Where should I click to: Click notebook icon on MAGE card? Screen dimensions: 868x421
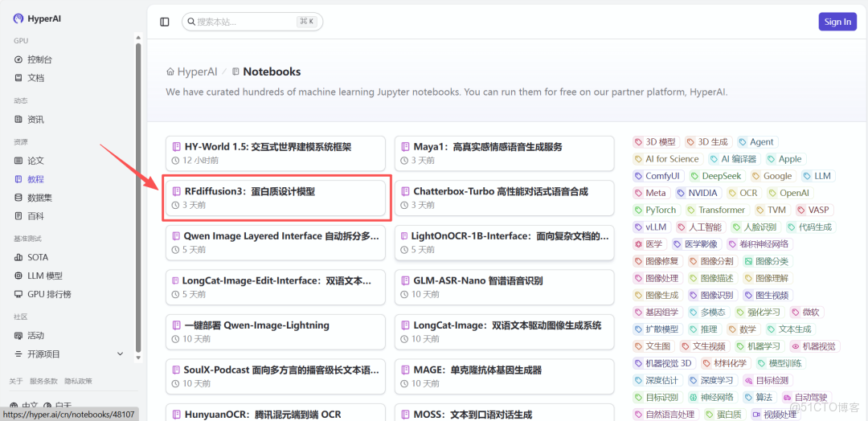[406, 370]
